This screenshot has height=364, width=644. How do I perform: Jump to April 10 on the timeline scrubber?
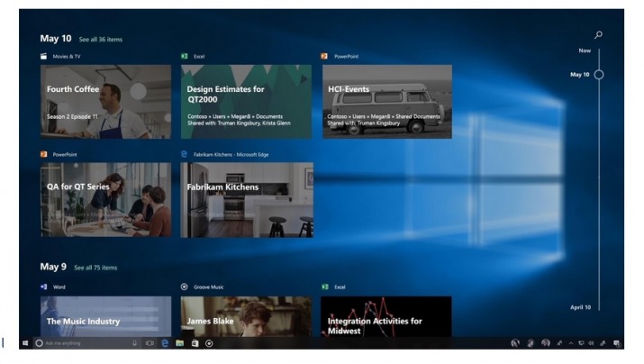tap(580, 307)
